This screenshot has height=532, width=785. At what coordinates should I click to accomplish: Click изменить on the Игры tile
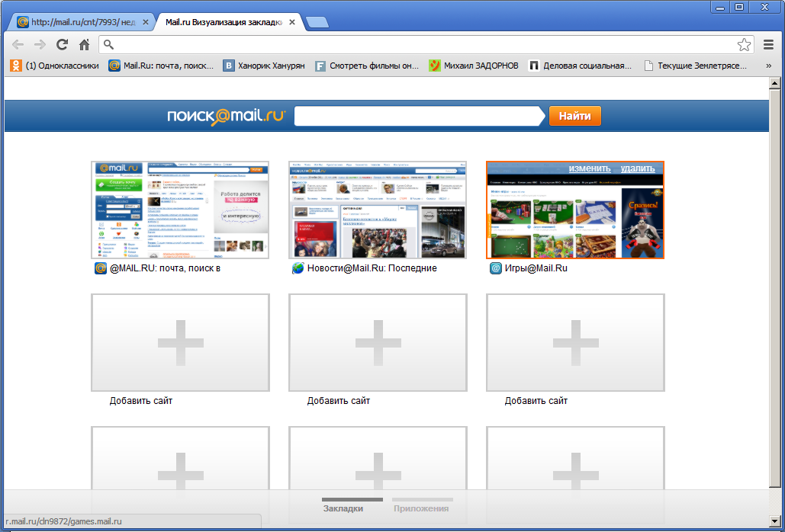tap(589, 168)
